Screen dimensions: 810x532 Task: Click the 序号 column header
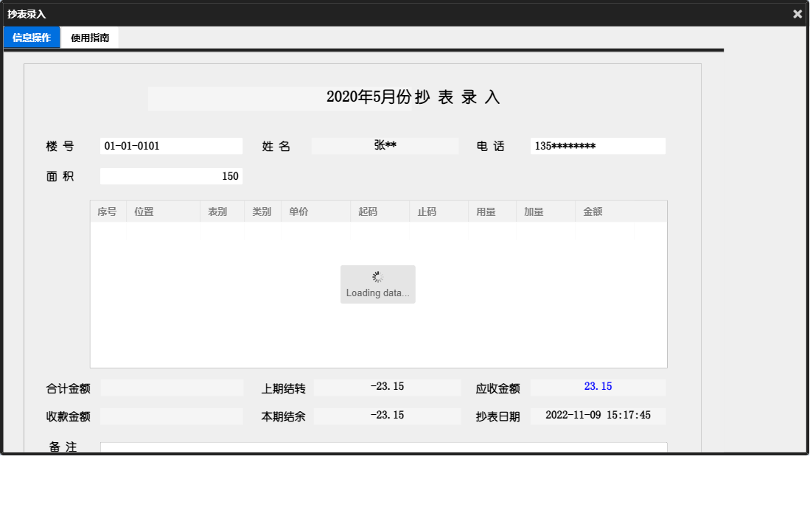pos(107,211)
